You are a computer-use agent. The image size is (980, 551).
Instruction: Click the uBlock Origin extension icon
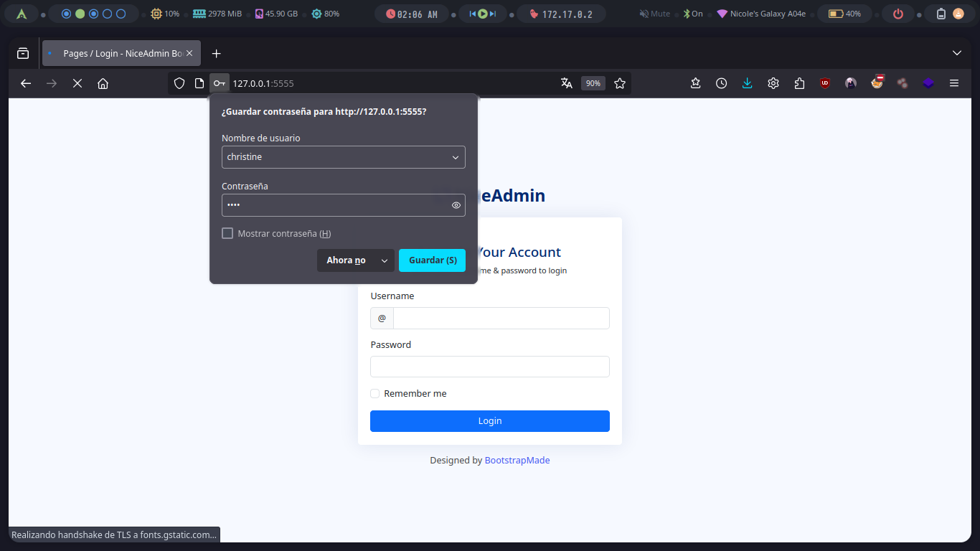click(825, 83)
